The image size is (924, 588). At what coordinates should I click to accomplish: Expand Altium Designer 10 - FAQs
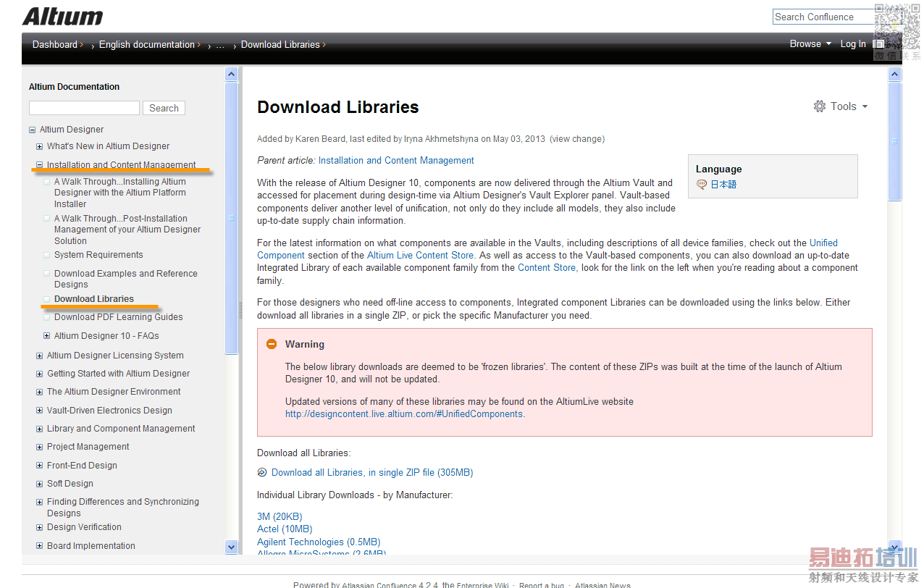pos(46,336)
